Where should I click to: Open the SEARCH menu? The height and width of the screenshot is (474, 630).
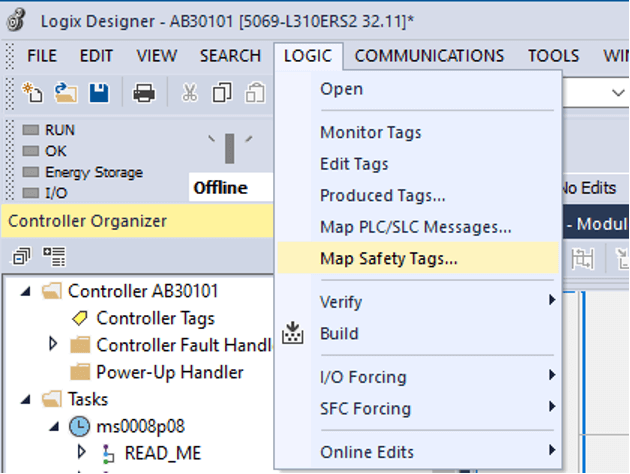point(231,56)
